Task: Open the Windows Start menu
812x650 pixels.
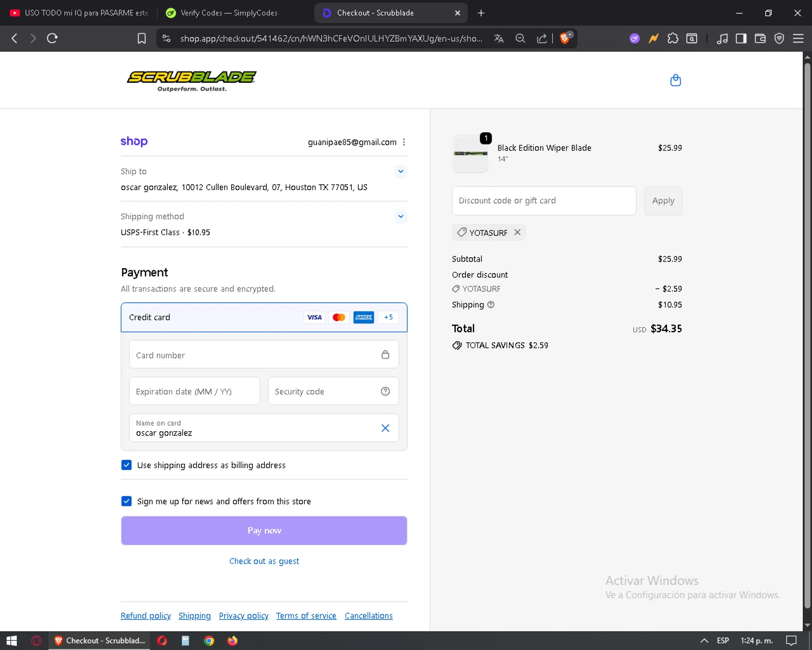Action: tap(12, 641)
